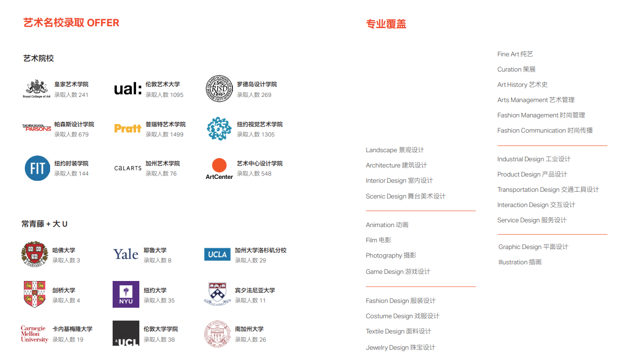The width and height of the screenshot is (639, 364).
Task: Click "Scenic Design 舞台美术设计"
Action: click(406, 197)
